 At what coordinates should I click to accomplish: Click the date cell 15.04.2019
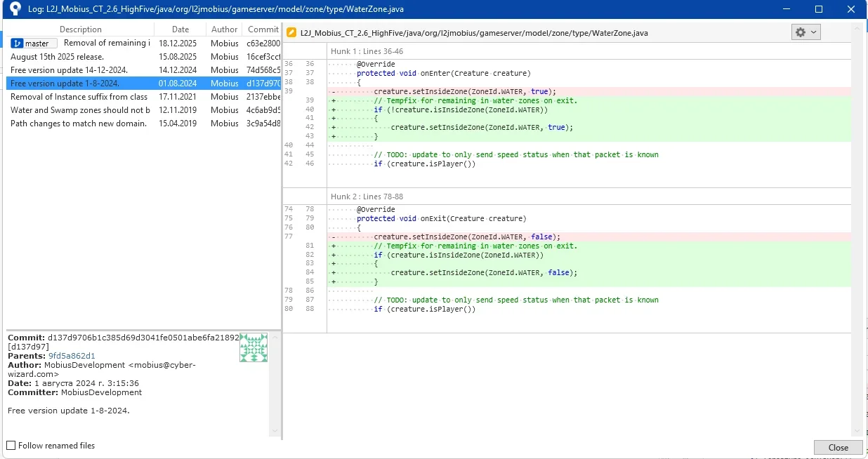(178, 124)
